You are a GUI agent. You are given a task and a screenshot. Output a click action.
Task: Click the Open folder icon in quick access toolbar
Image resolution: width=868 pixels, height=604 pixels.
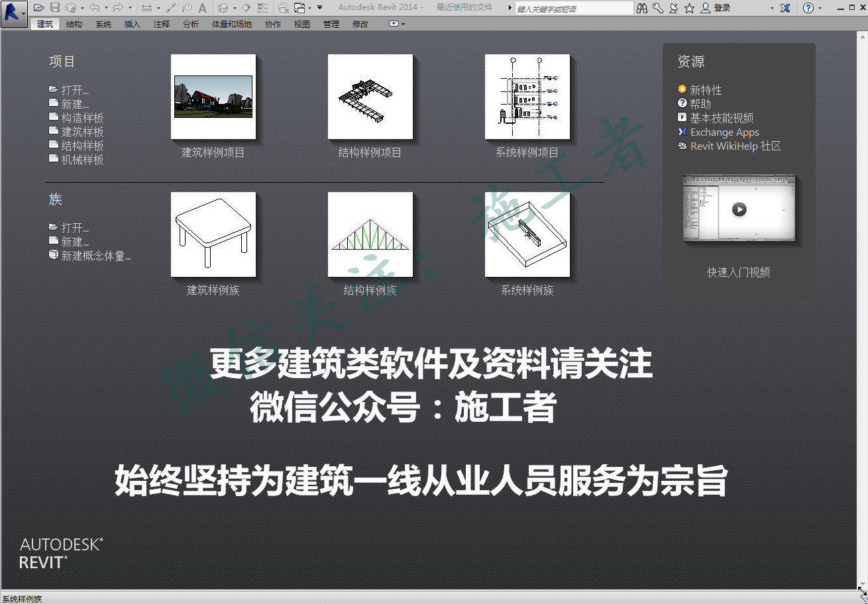pos(39,7)
